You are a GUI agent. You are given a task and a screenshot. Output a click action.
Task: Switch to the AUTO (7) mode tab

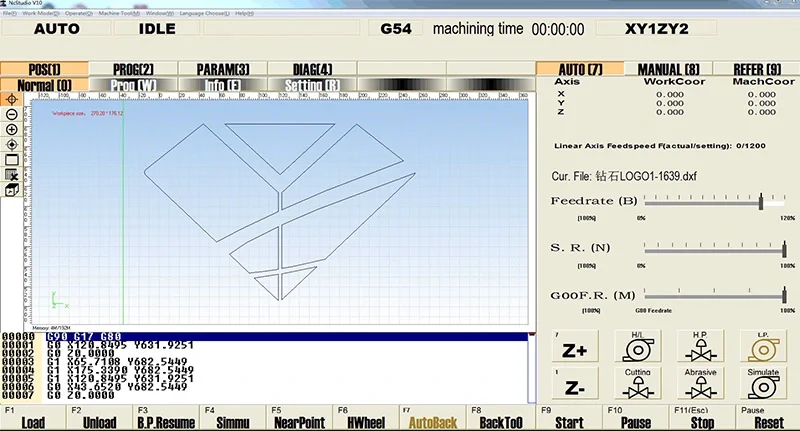[x=580, y=69]
